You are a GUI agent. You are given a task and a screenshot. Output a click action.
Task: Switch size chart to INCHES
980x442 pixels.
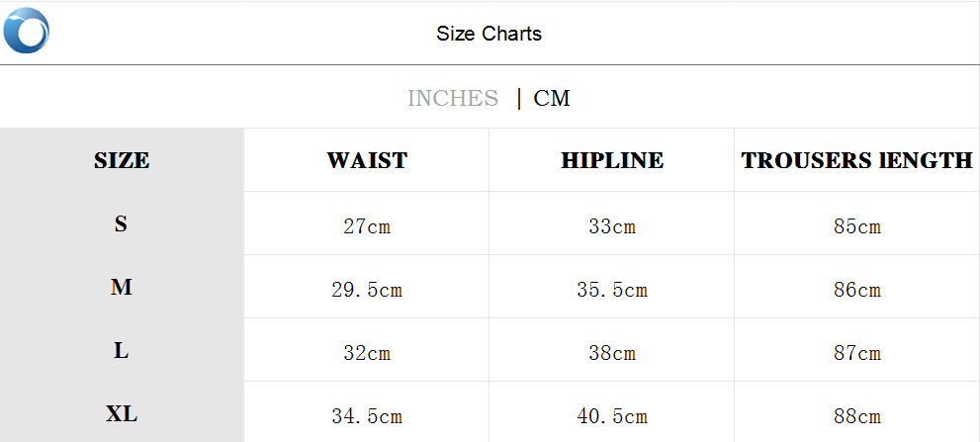pos(453,98)
